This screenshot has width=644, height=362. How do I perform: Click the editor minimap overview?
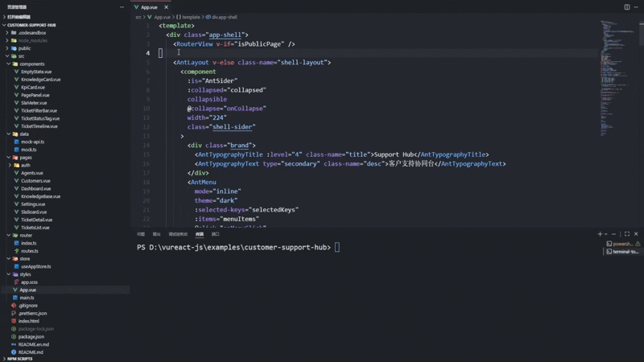click(x=617, y=78)
